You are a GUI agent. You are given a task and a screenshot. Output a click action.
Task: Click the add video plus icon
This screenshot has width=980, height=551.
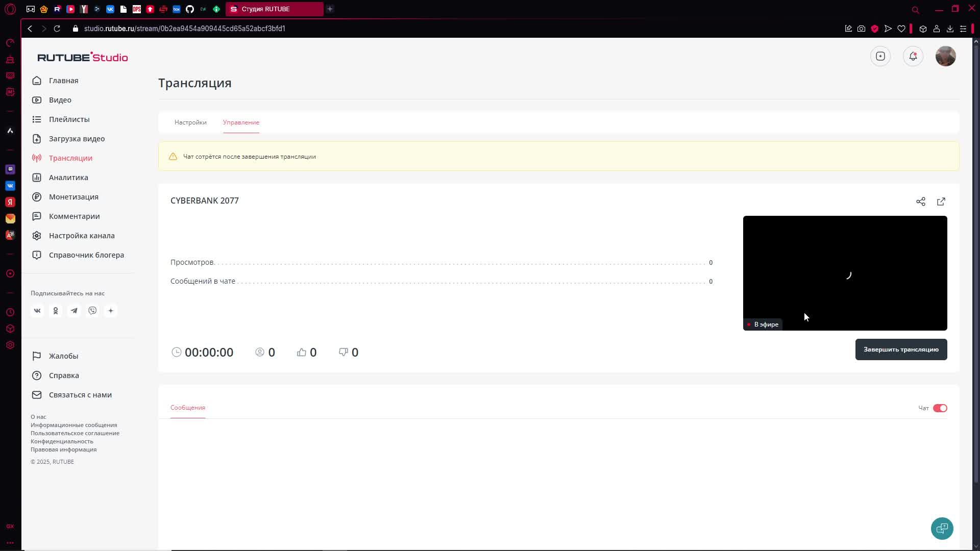880,56
